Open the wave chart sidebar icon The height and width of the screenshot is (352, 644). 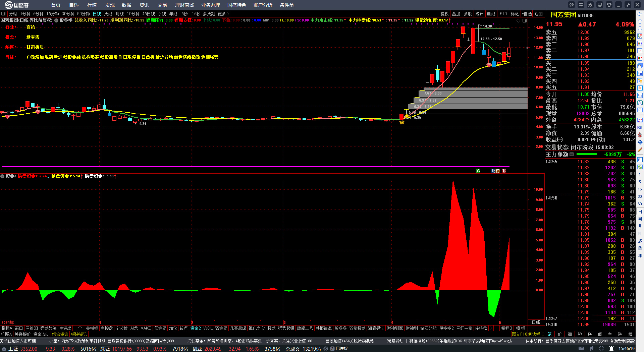[640, 120]
